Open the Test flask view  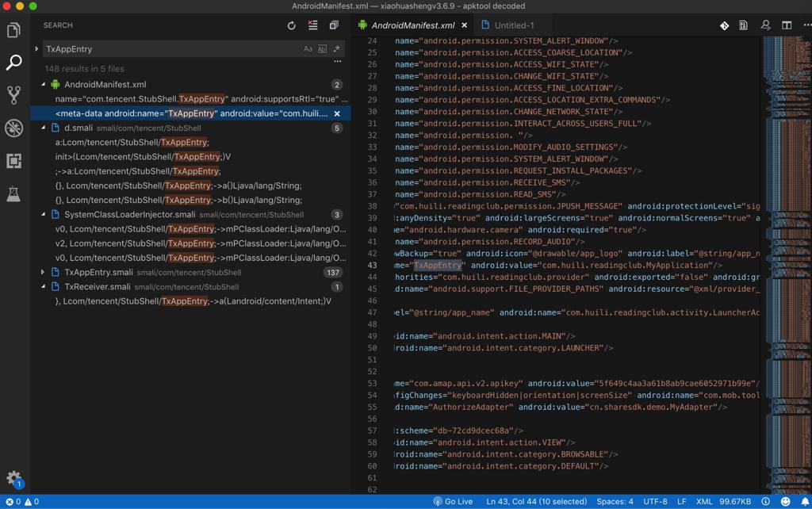coord(13,194)
